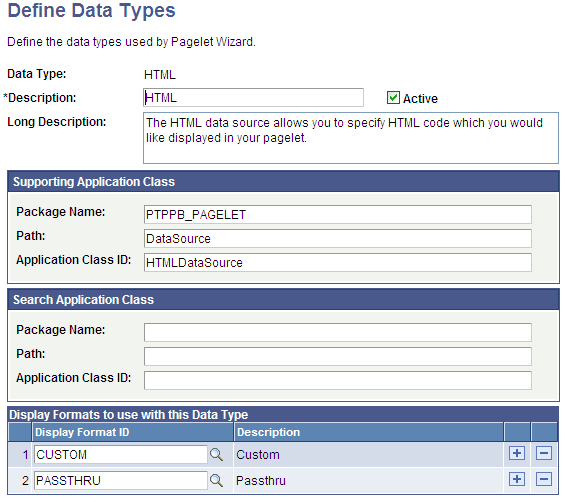Edit Supporting class Path field DataSource

[x=338, y=238]
